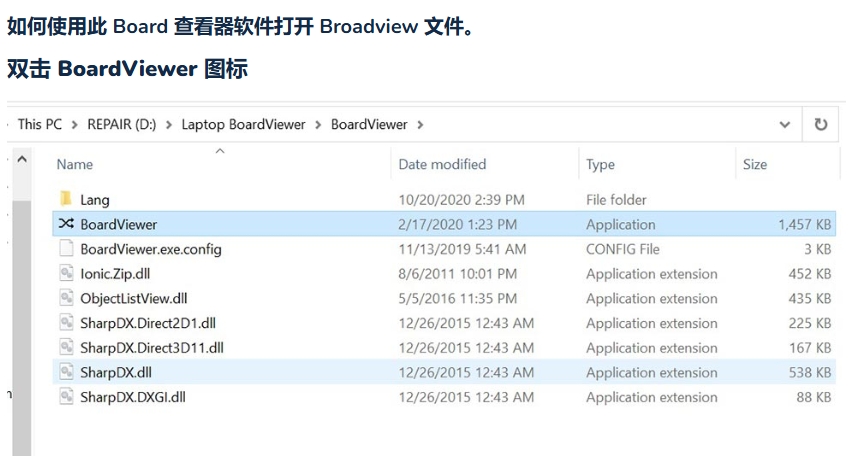The image size is (854, 459).
Task: Click the date 11/13/2019 5:41 AM
Action: (x=462, y=249)
